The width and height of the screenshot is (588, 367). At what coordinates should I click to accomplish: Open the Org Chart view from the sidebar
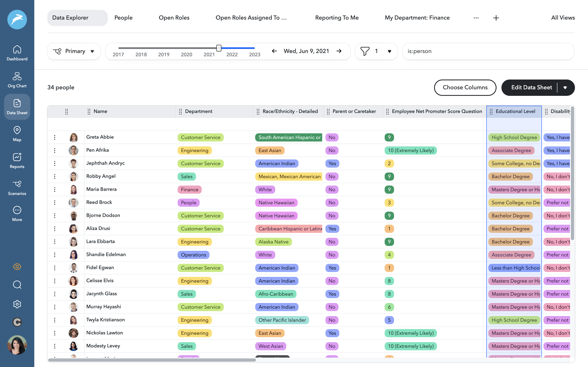point(17,79)
